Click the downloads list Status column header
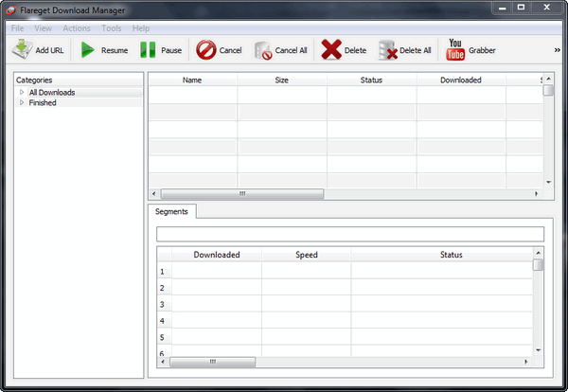 (x=371, y=80)
